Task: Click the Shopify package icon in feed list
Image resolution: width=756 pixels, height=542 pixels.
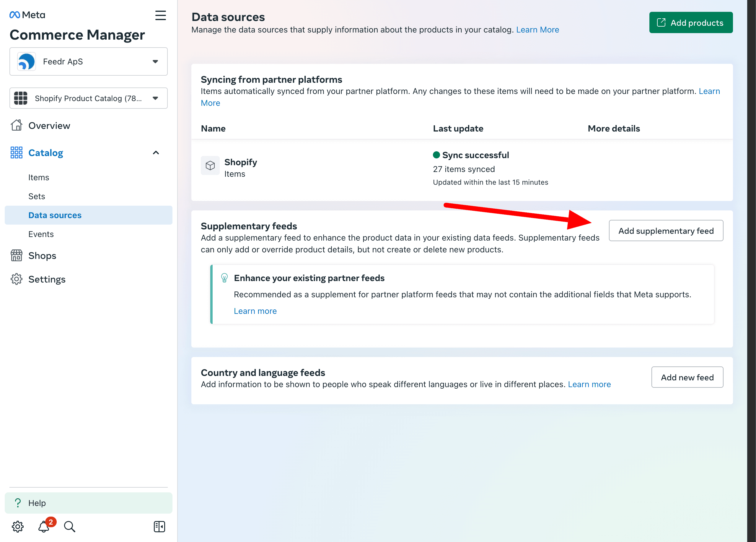Action: [210, 165]
